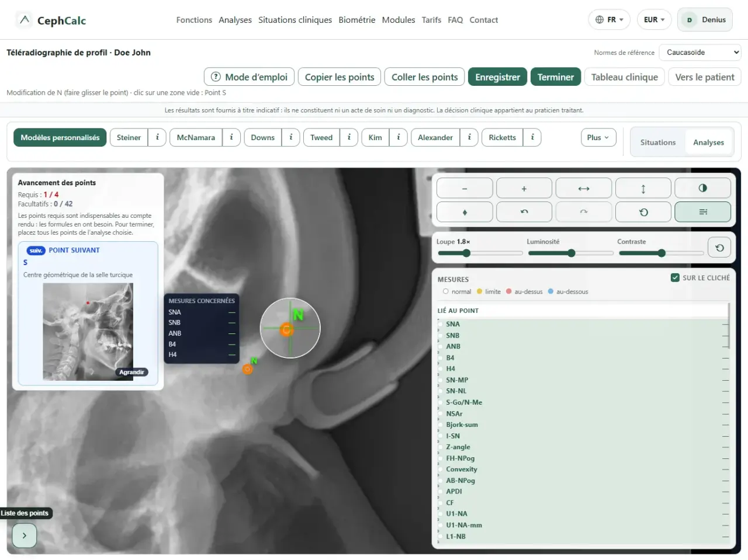Zoom out with the minus button
This screenshot has width=748, height=560.
coord(465,188)
